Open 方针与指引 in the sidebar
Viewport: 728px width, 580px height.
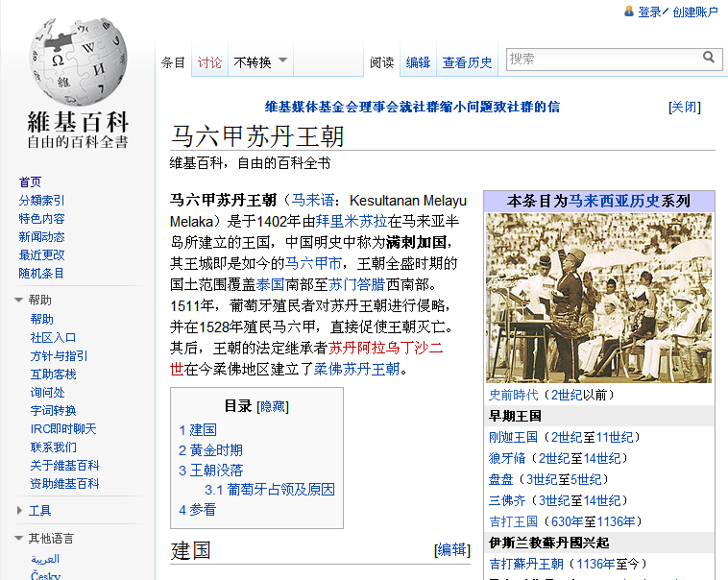click(x=59, y=356)
